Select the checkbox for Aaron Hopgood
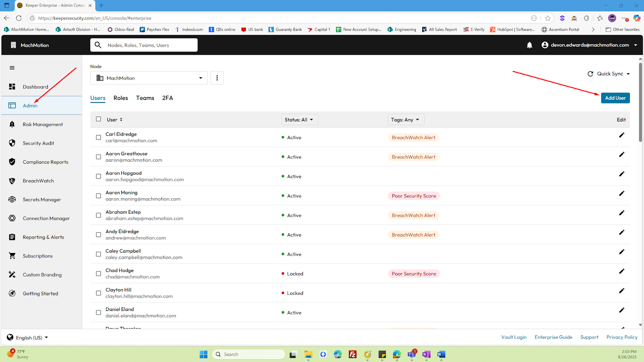 (99, 177)
